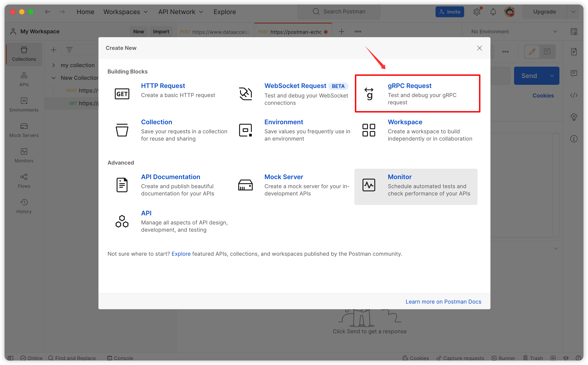Click the Monitor waveform icon

point(369,185)
